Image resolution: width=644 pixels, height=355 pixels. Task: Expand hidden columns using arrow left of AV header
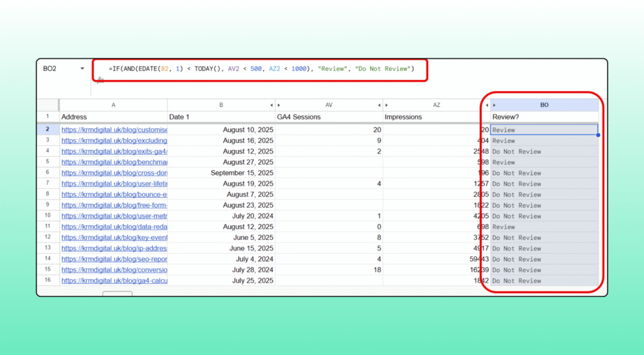click(x=279, y=105)
